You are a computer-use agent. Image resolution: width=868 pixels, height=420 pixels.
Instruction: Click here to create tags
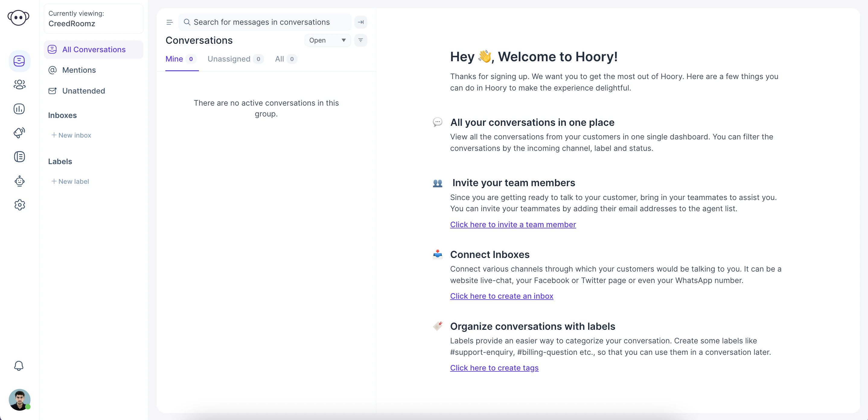pyautogui.click(x=494, y=367)
